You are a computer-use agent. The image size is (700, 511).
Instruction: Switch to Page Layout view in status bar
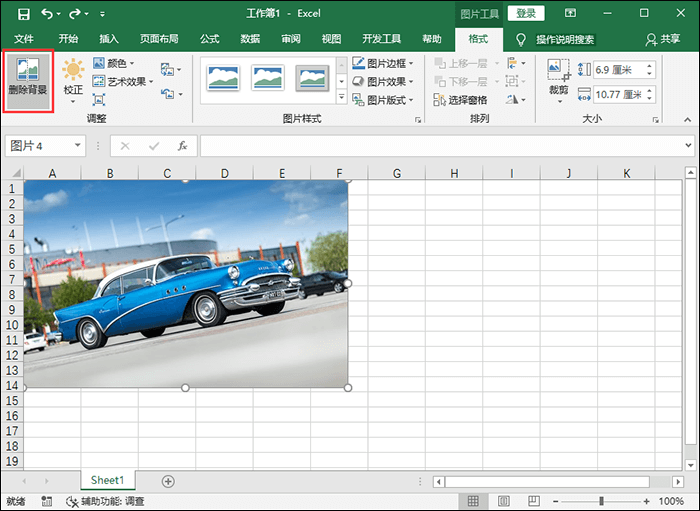click(504, 501)
